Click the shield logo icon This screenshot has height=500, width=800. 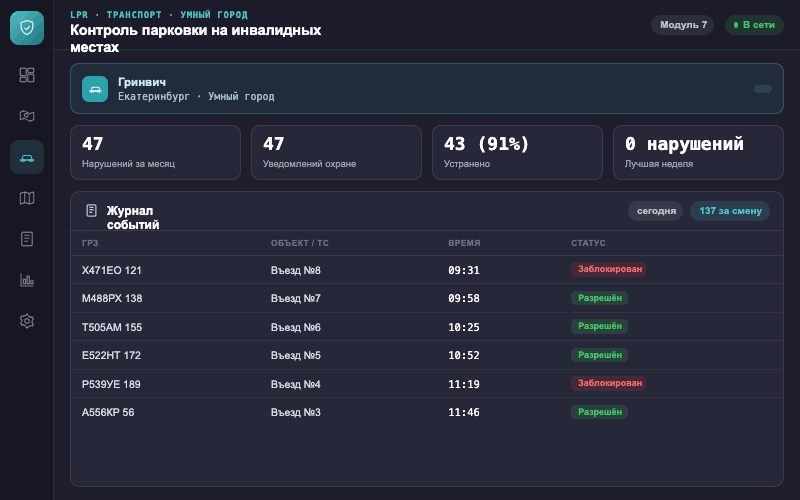point(27,28)
